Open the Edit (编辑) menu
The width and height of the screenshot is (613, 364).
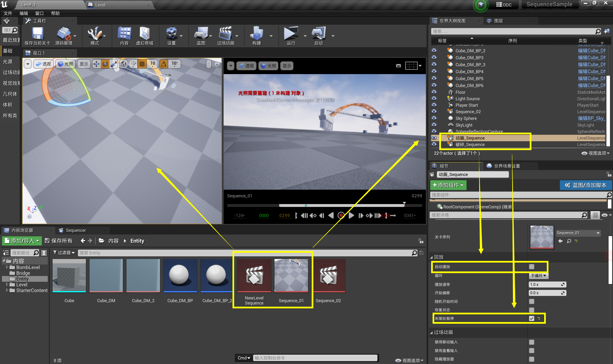click(24, 13)
